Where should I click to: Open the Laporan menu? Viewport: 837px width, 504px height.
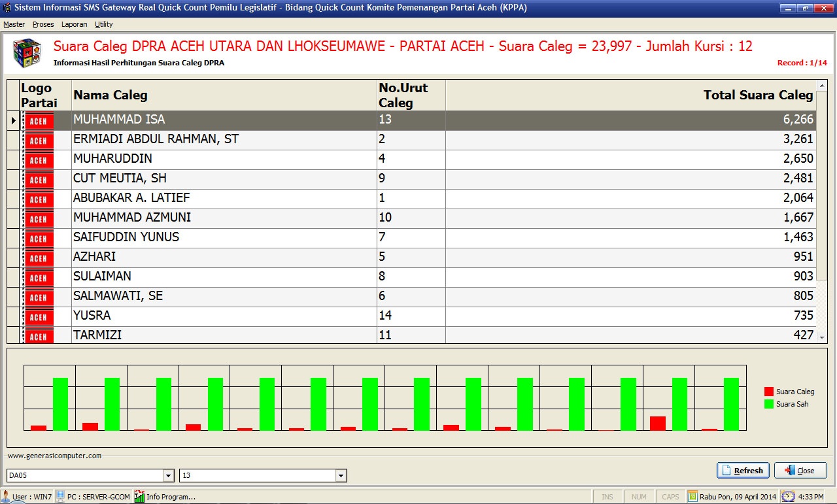coord(74,24)
